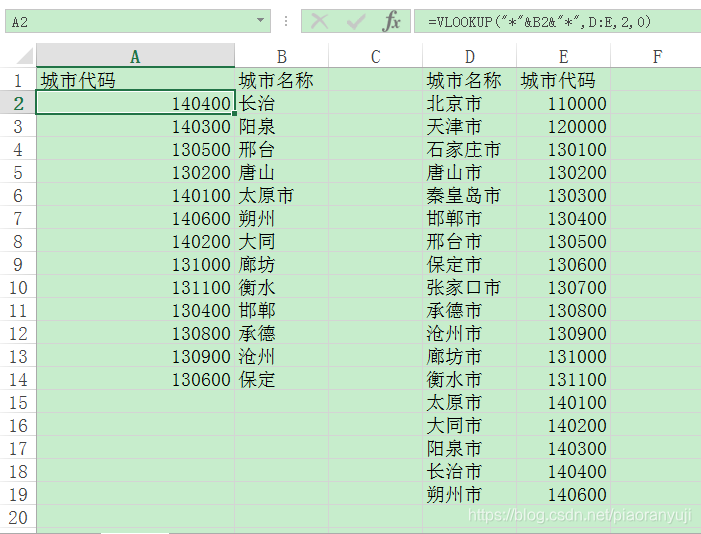Open the insert function fx dialog
The height and width of the screenshot is (534, 701).
392,21
